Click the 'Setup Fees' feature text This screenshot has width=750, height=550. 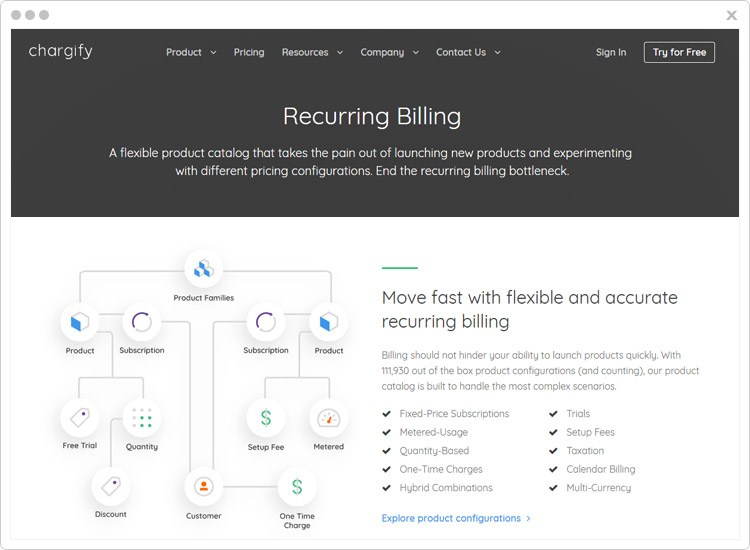590,432
